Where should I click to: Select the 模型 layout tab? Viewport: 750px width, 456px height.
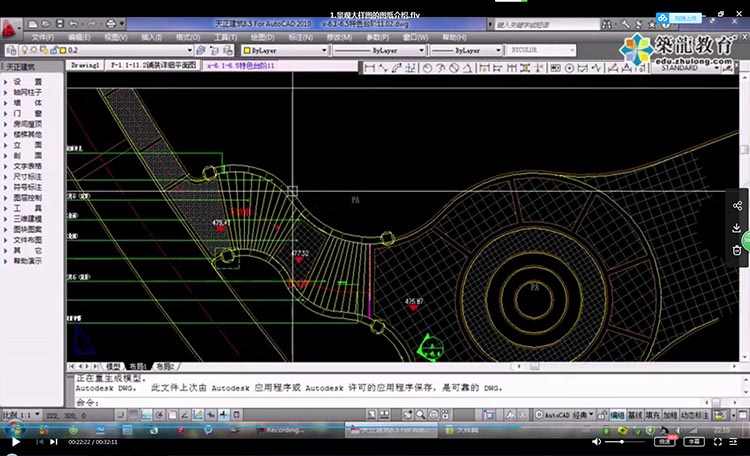pyautogui.click(x=114, y=367)
